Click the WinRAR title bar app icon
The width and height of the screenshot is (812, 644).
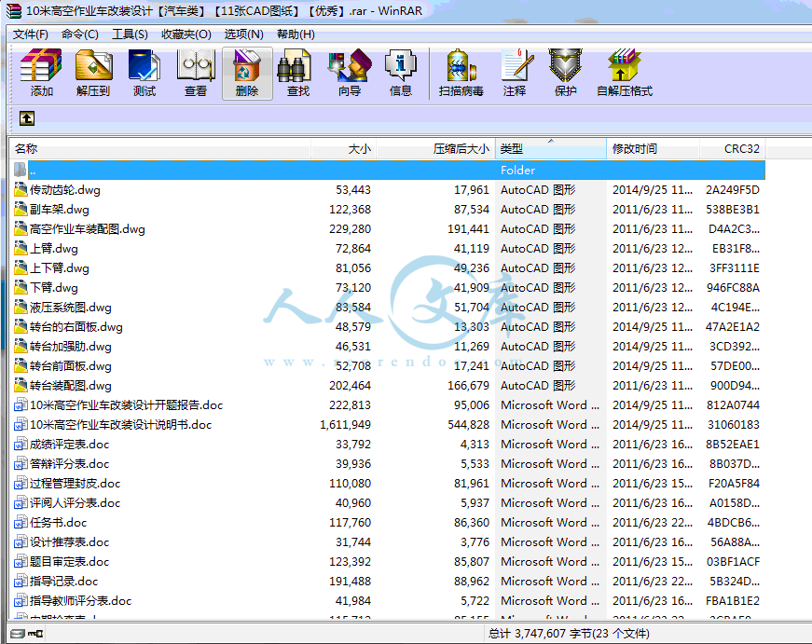(13, 10)
